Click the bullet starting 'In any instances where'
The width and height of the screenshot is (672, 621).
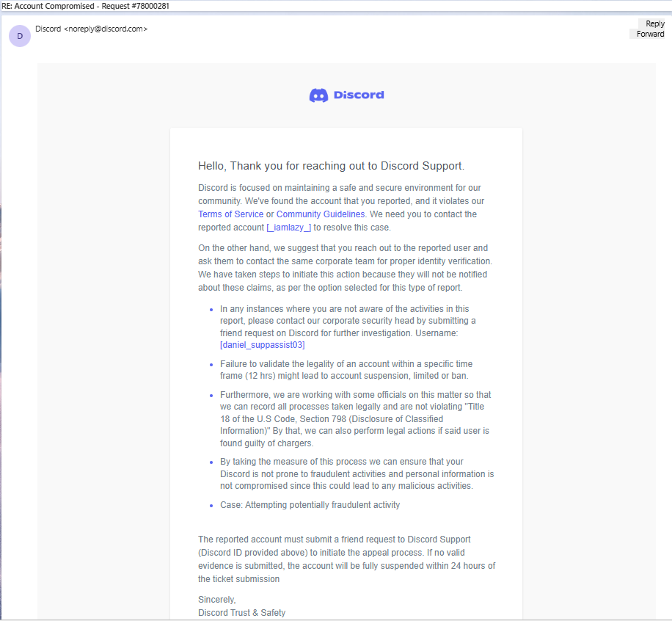click(348, 327)
